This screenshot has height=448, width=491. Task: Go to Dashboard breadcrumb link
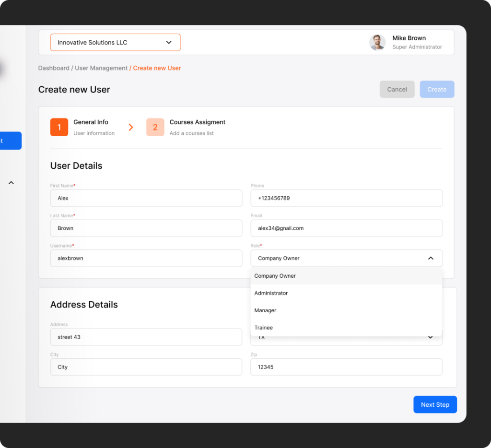coord(54,68)
